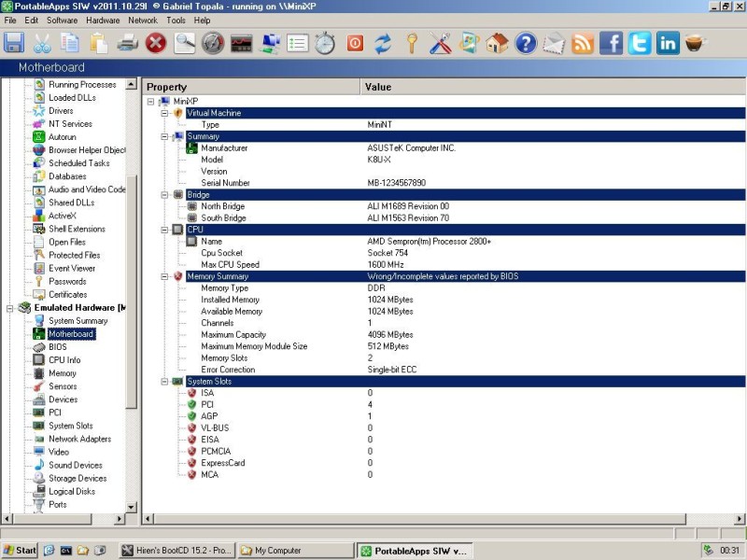
Task: Open the File menu
Action: [10, 21]
